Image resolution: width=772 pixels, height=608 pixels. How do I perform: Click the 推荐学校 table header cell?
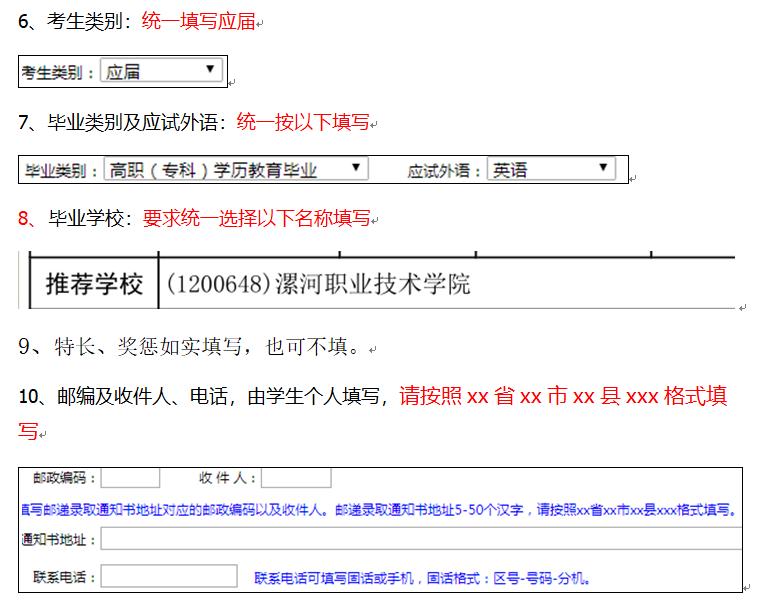click(x=94, y=284)
